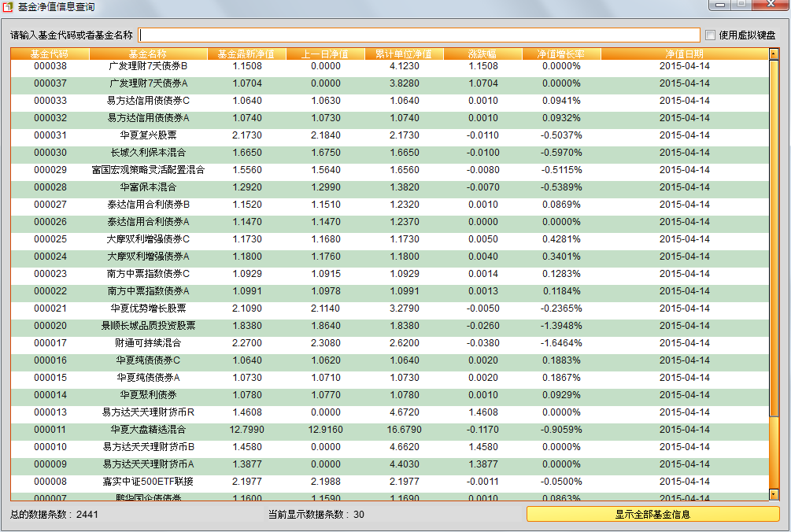This screenshot has width=791, height=532.
Task: Select fund code 000038 in first row
Action: (x=50, y=66)
